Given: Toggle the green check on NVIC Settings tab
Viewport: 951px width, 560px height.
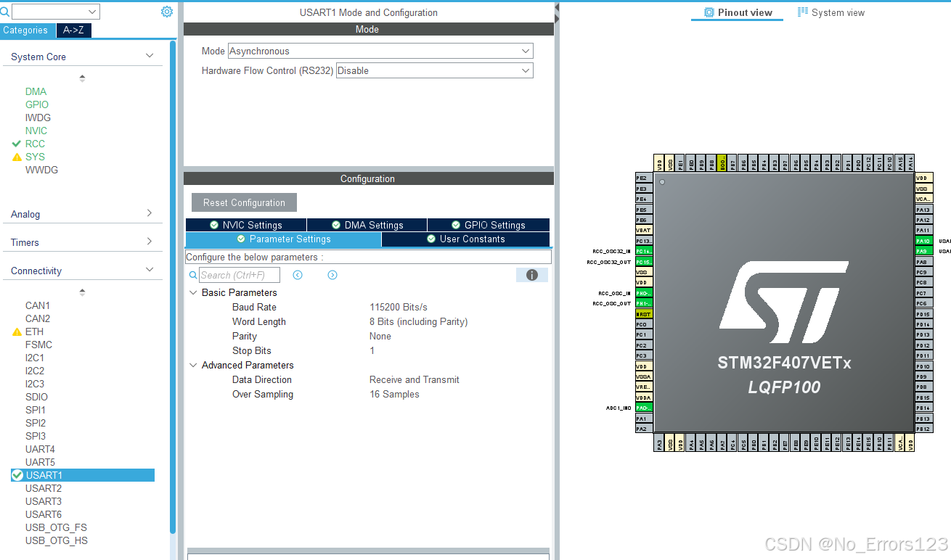Looking at the screenshot, I should [x=213, y=224].
